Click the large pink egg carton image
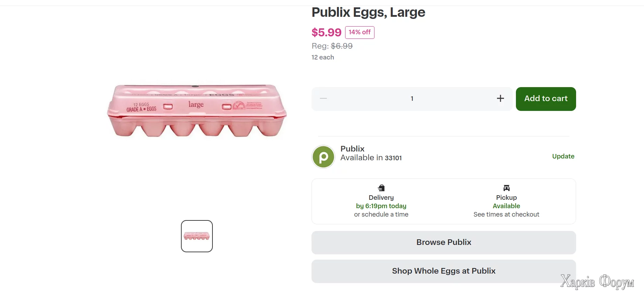Image resolution: width=644 pixels, height=296 pixels. [197, 111]
